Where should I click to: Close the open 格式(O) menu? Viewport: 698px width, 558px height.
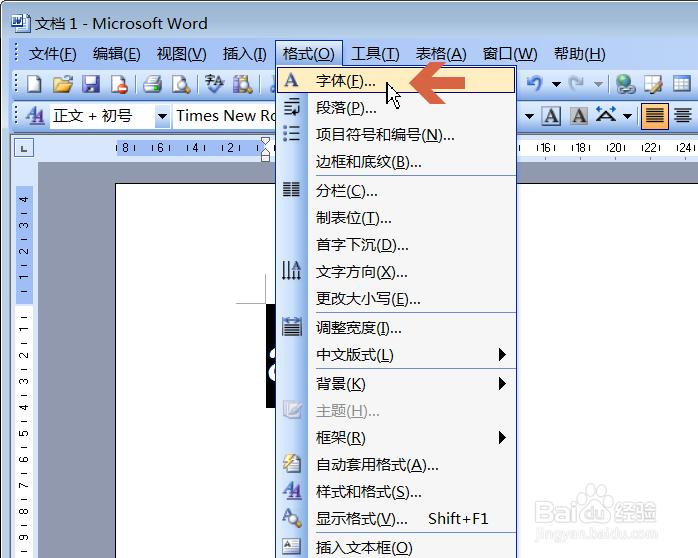pos(308,54)
